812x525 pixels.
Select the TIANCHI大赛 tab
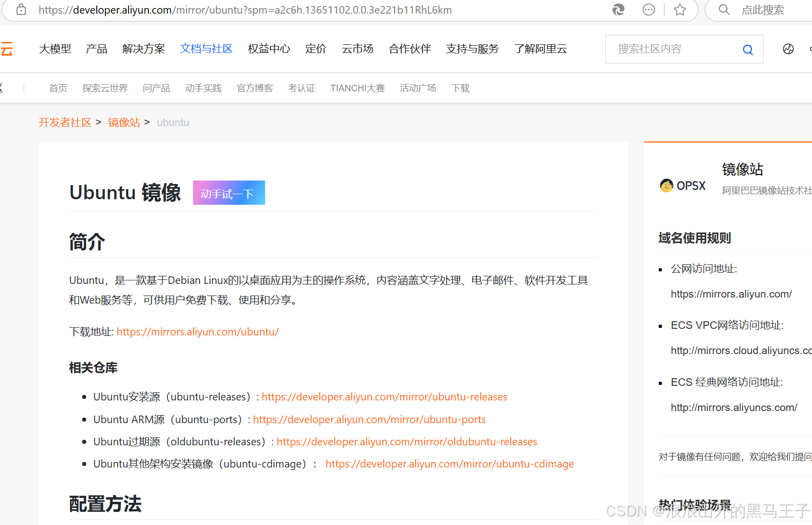tap(357, 88)
